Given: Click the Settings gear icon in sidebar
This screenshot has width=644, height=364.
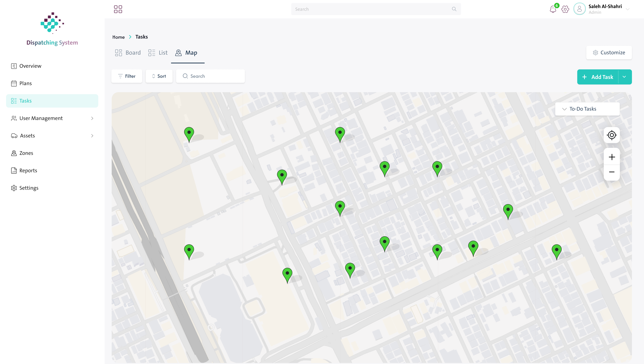Looking at the screenshot, I should tap(14, 188).
